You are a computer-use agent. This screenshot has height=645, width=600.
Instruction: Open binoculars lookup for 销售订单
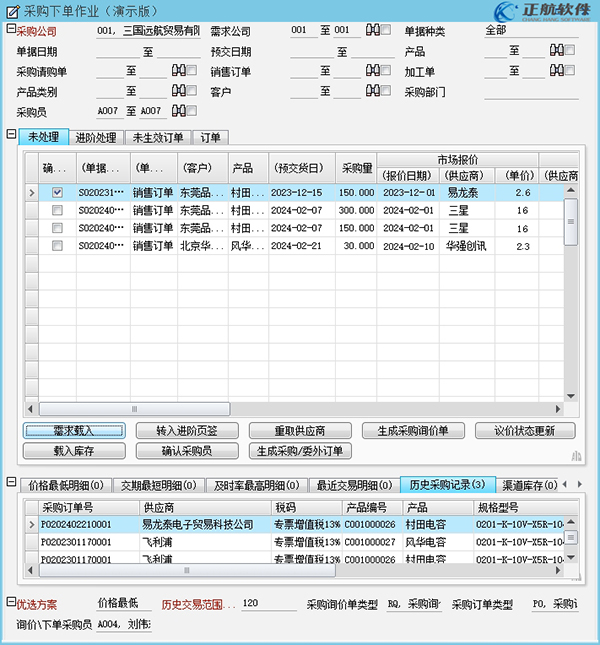[373, 70]
